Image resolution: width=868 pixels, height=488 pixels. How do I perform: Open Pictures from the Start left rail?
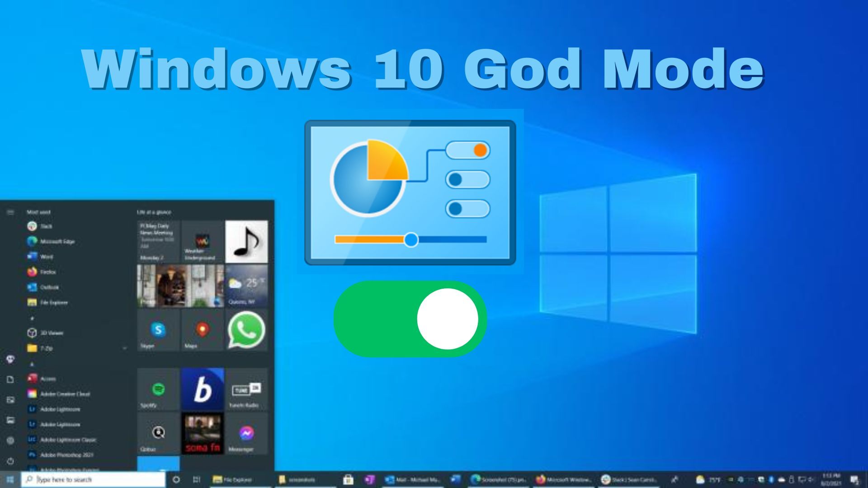click(x=10, y=400)
